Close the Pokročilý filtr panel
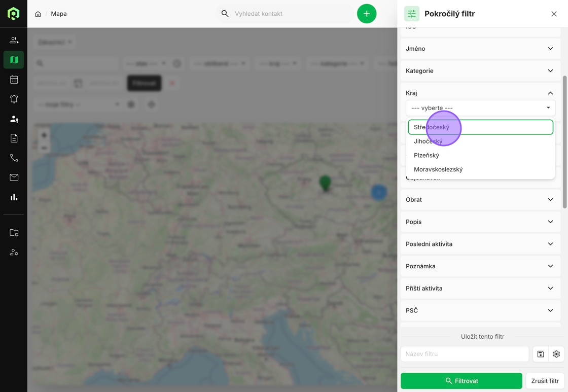Image resolution: width=568 pixels, height=392 pixels. tap(554, 14)
